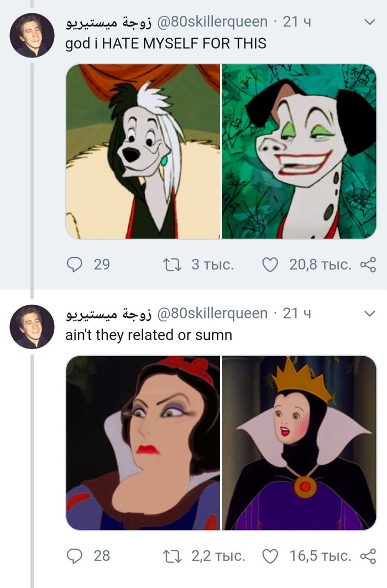387x588 pixels.
Task: Expand the second tweet's chevron options menu
Action: point(369,314)
